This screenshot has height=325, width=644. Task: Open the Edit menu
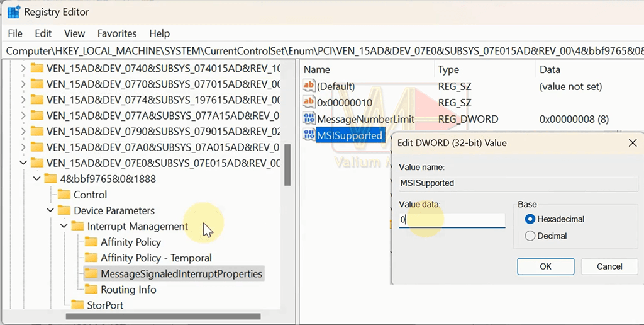click(43, 33)
